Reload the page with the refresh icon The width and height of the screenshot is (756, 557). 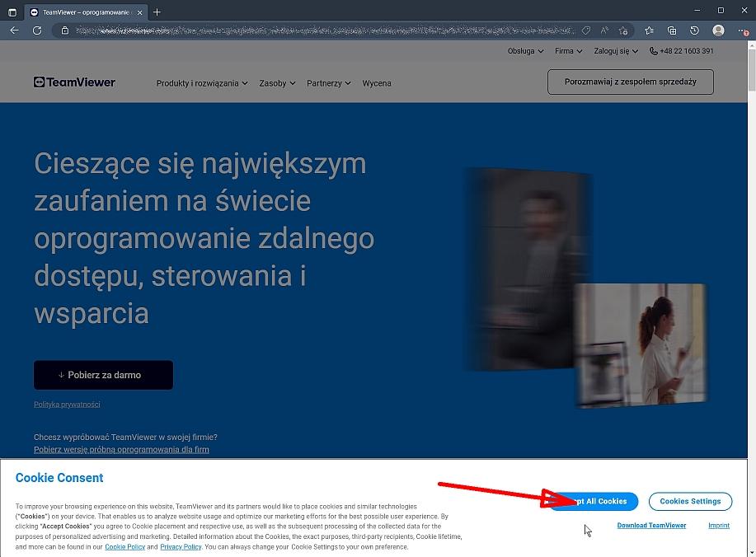click(x=37, y=30)
